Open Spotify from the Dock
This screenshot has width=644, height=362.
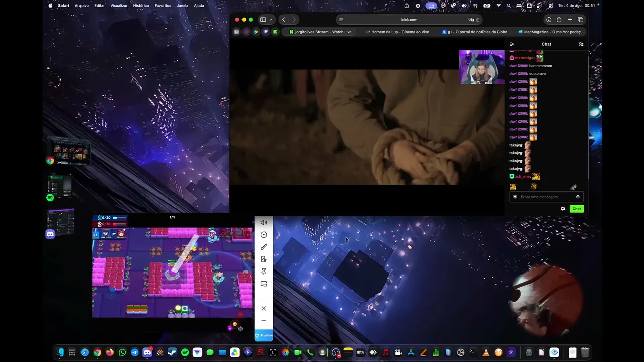pyautogui.click(x=185, y=352)
